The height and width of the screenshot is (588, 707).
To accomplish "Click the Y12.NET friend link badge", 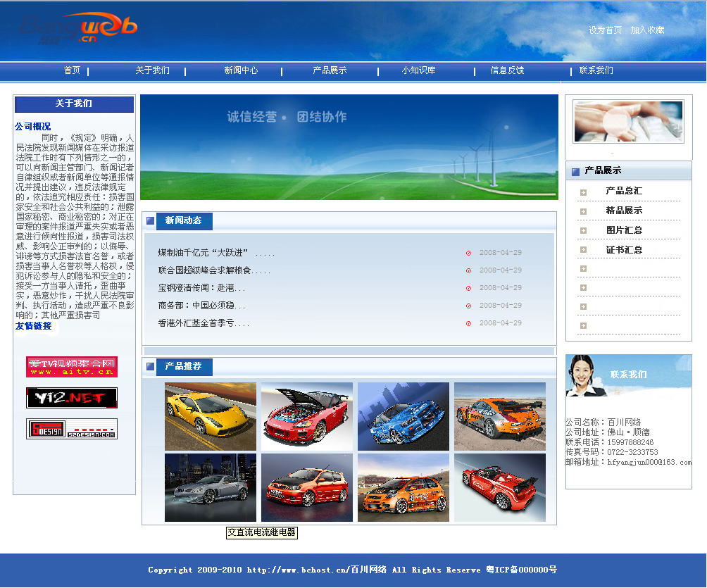I will tap(72, 398).
